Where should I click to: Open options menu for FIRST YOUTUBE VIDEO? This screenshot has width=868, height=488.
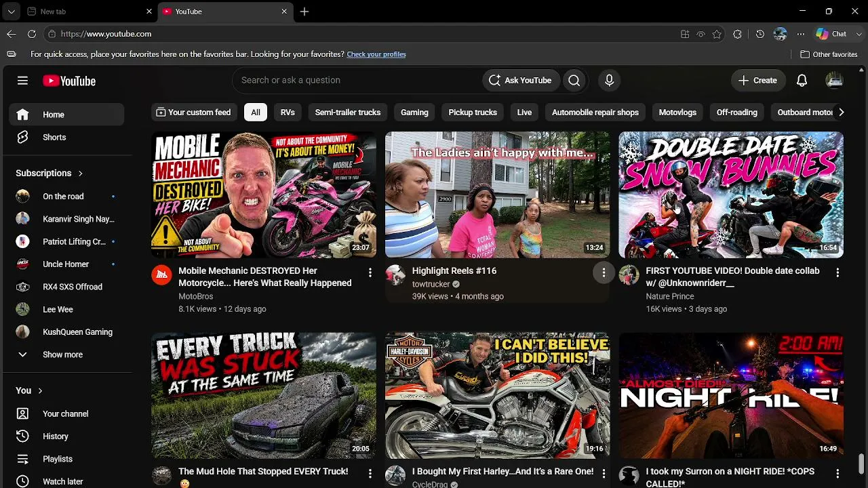coord(837,272)
